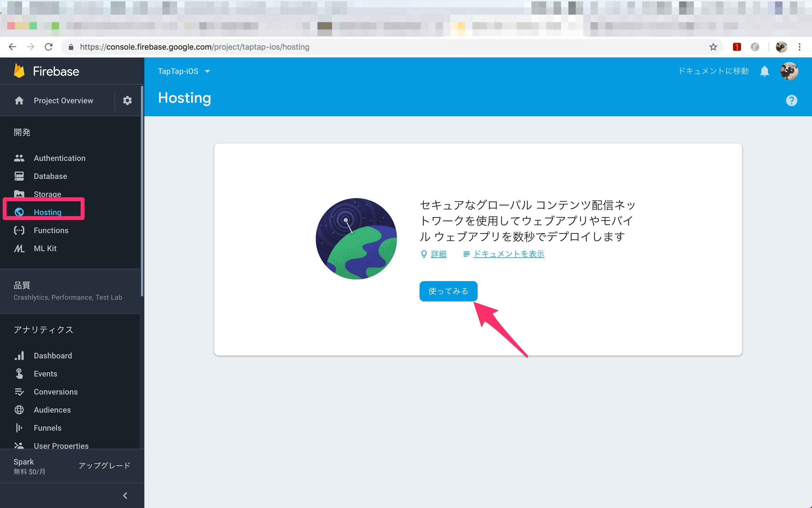Screen dimensions: 812x508
Task: Click the browser back arrow
Action: pyautogui.click(x=12, y=47)
